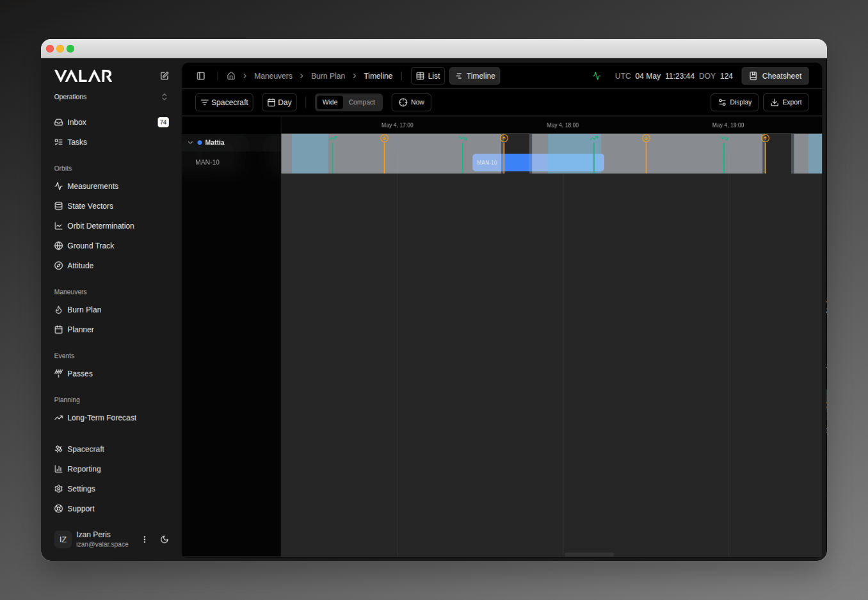Click the horizontal timeline scrollbar
Screen dimensions: 868x600
pos(590,555)
